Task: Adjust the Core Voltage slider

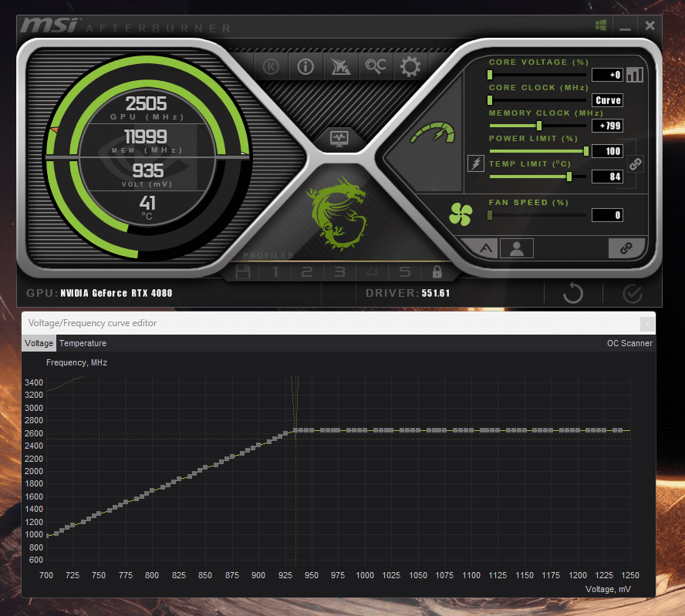Action: (x=490, y=75)
